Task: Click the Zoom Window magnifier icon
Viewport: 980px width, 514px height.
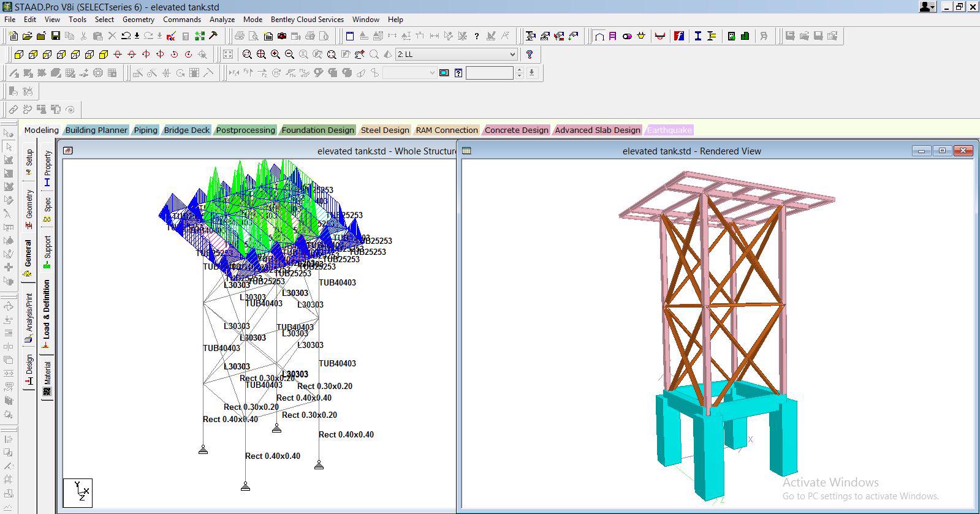Action: [247, 55]
